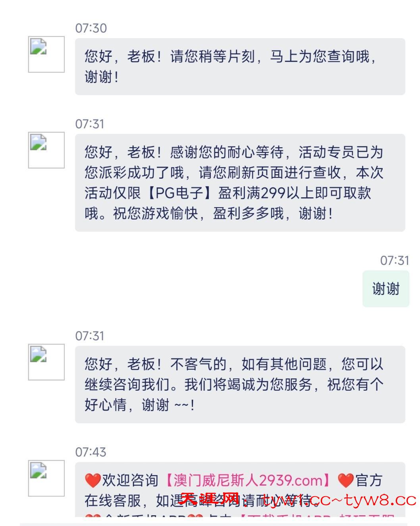The width and height of the screenshot is (420, 526).
Task: Click the red heart before 官方
Action: pyautogui.click(x=346, y=481)
